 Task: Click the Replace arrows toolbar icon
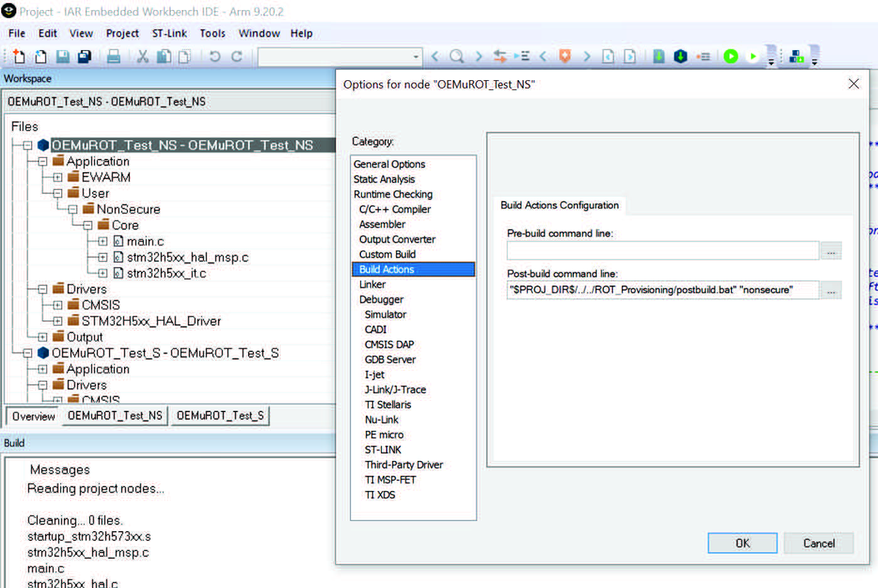pos(499,56)
